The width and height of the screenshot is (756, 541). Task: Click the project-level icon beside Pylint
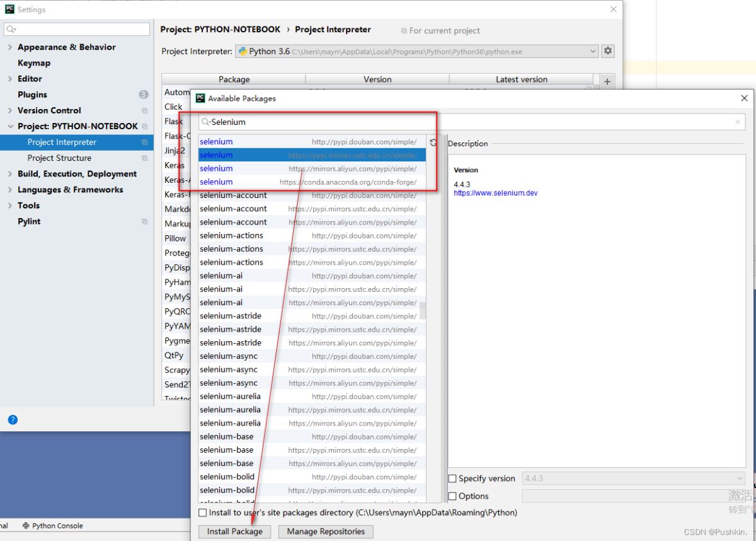tap(145, 221)
